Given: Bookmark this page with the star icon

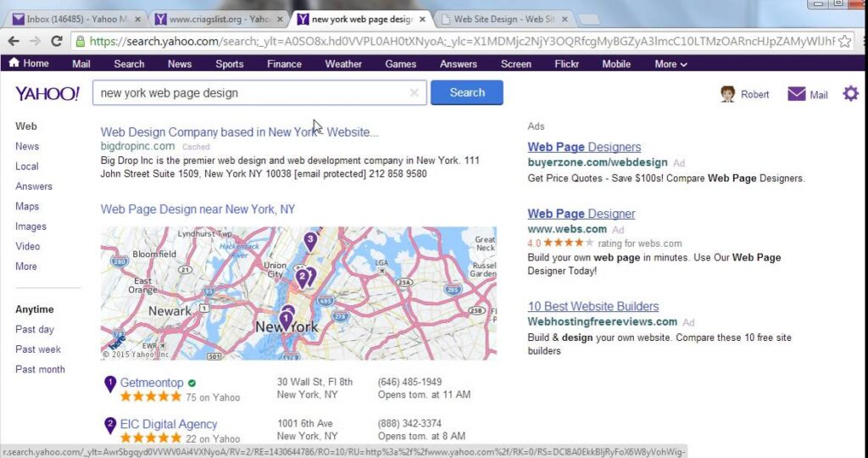Looking at the screenshot, I should tap(844, 41).
